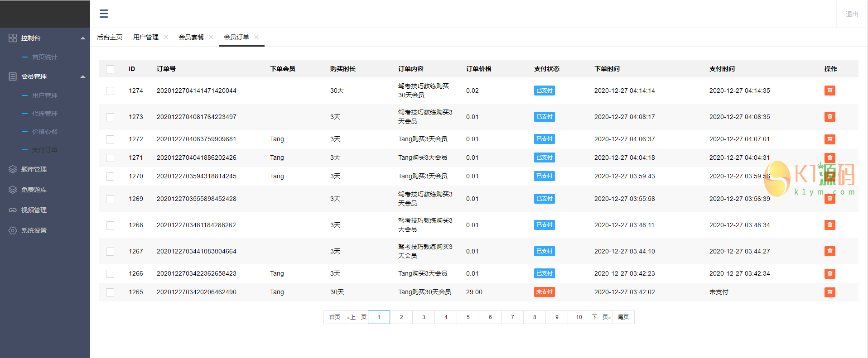Click 2020-12-27 04:14:14 order time cell
The width and height of the screenshot is (868, 358).
pyautogui.click(x=625, y=91)
